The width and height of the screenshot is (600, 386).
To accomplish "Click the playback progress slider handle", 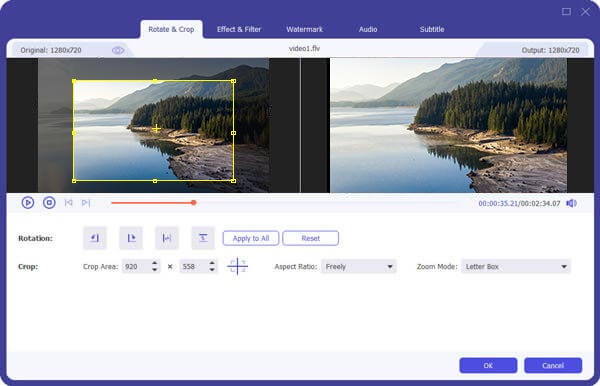I will tap(194, 203).
